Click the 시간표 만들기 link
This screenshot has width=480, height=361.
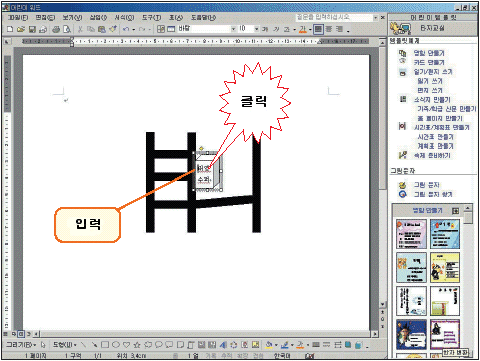coord(436,137)
